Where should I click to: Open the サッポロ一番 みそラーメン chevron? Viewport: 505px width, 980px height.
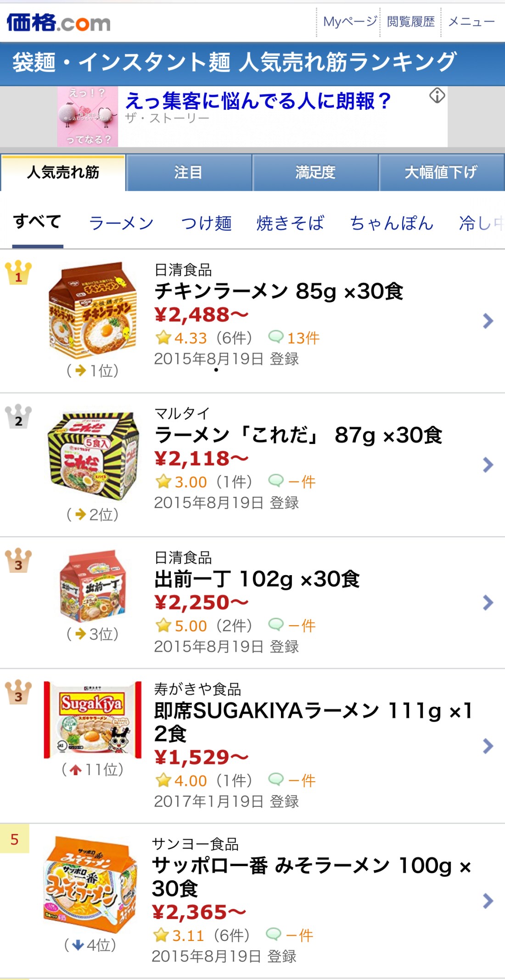[x=488, y=901]
